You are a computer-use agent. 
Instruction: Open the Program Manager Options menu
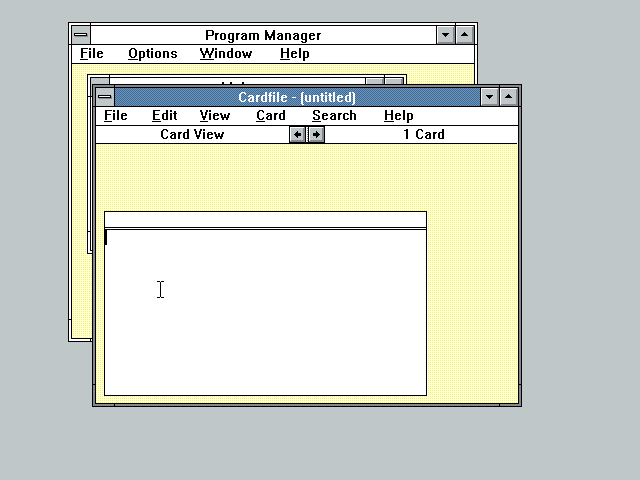tap(153, 53)
